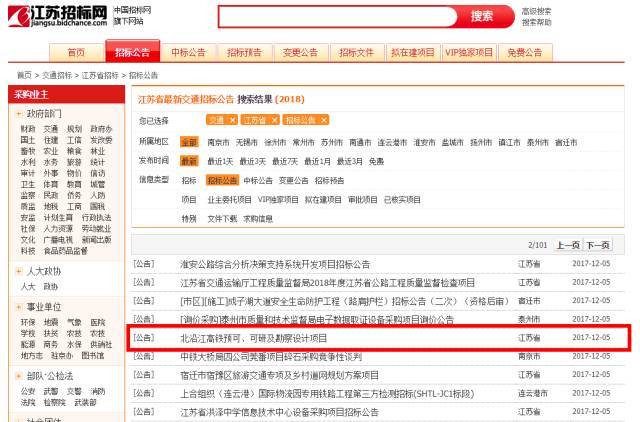The width and height of the screenshot is (640, 422).
Task: Filter by 宿迁市 region
Action: pos(566,142)
